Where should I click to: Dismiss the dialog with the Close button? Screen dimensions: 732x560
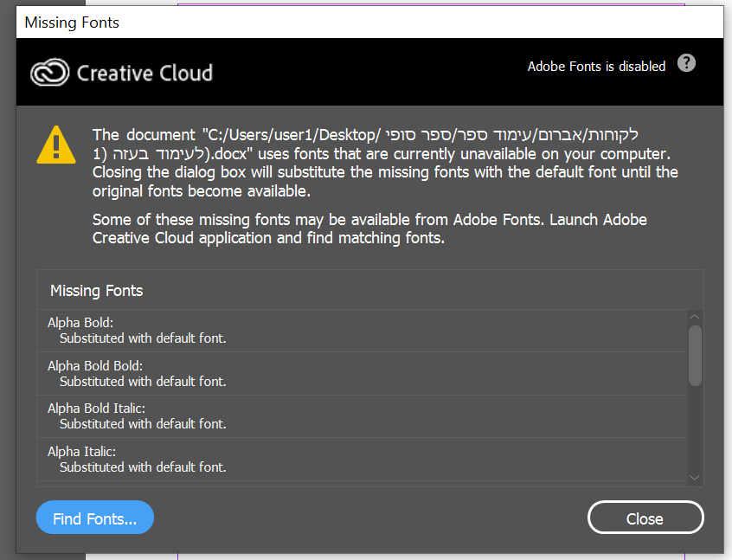645,518
